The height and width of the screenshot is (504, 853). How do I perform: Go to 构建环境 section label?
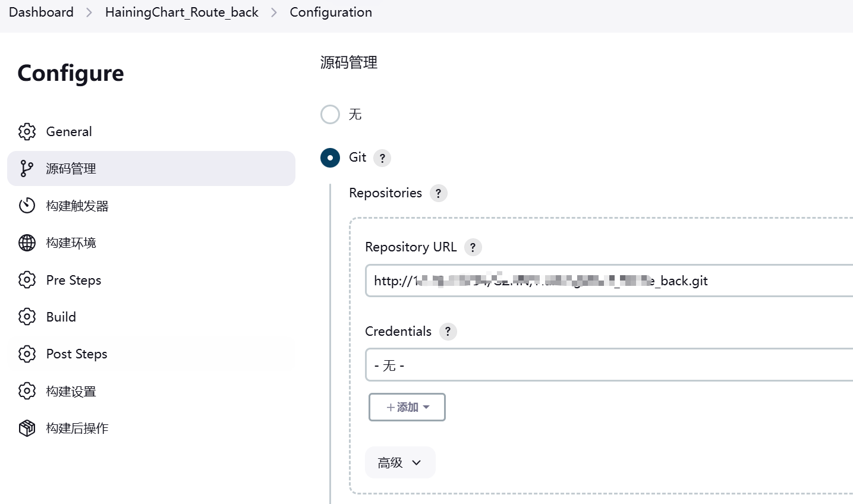pyautogui.click(x=71, y=243)
